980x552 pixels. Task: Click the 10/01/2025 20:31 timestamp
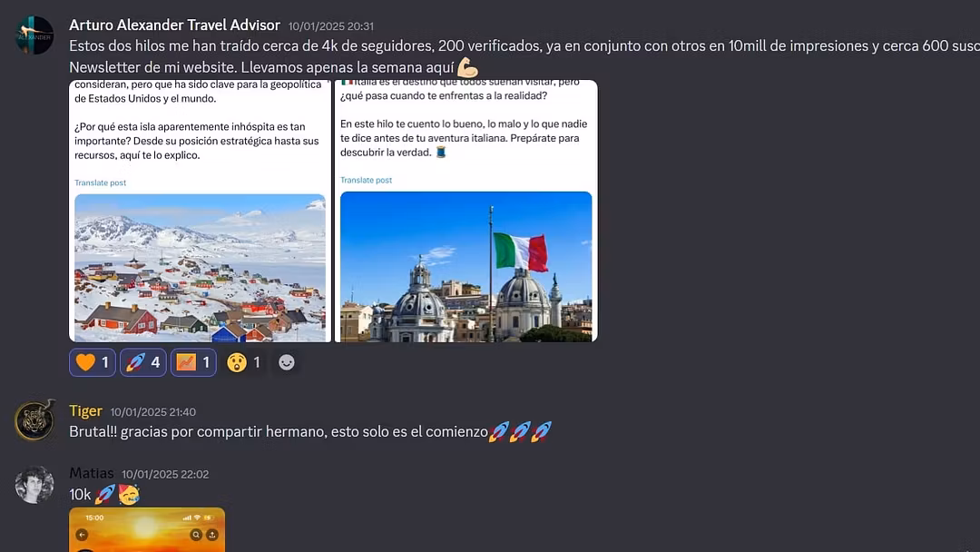coord(330,26)
